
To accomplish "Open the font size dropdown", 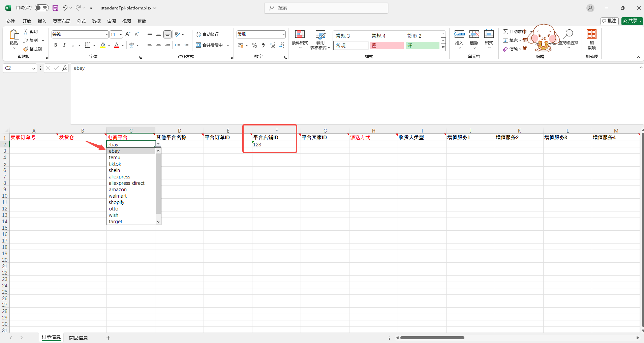I will click(121, 34).
